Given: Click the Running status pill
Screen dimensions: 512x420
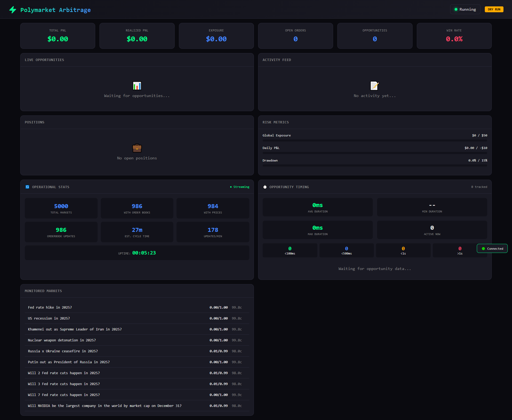Looking at the screenshot, I should click(x=465, y=9).
